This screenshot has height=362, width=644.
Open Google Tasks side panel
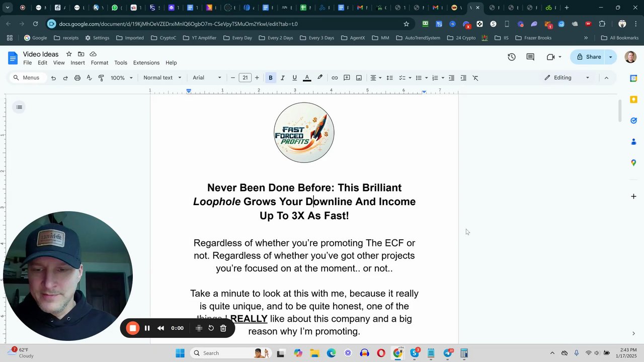coord(633,121)
